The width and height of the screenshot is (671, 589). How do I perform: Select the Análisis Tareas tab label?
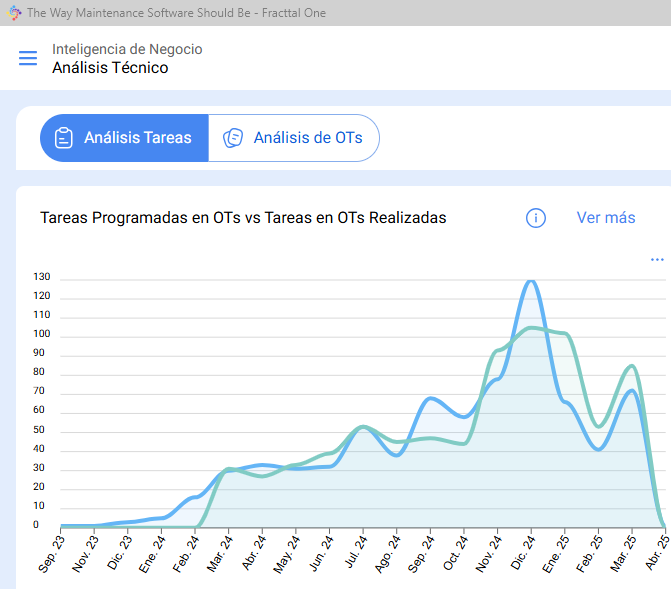click(137, 138)
